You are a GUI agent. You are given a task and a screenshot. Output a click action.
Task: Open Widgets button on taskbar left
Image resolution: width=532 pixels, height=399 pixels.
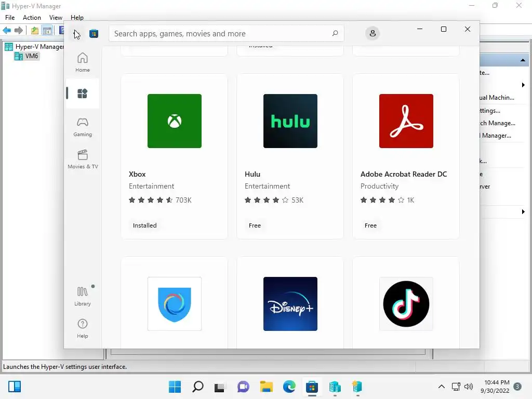point(15,387)
